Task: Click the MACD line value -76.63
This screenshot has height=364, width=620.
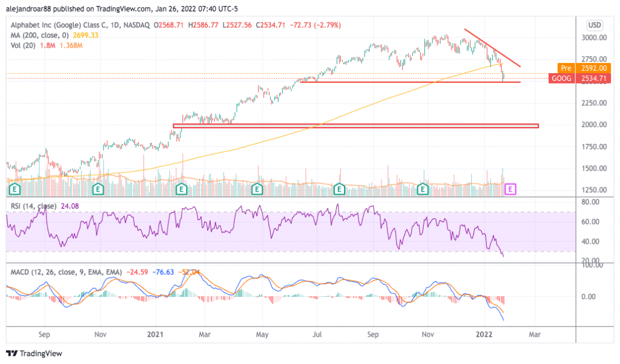Action: (x=163, y=272)
